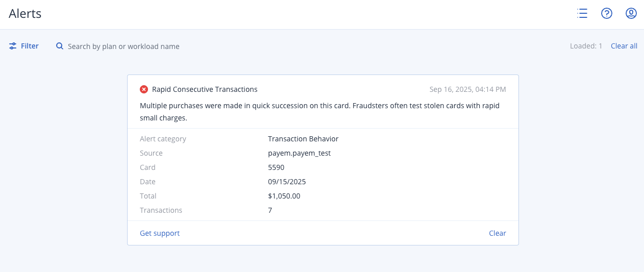Open the Get support link
The height and width of the screenshot is (272, 644).
[x=160, y=233]
